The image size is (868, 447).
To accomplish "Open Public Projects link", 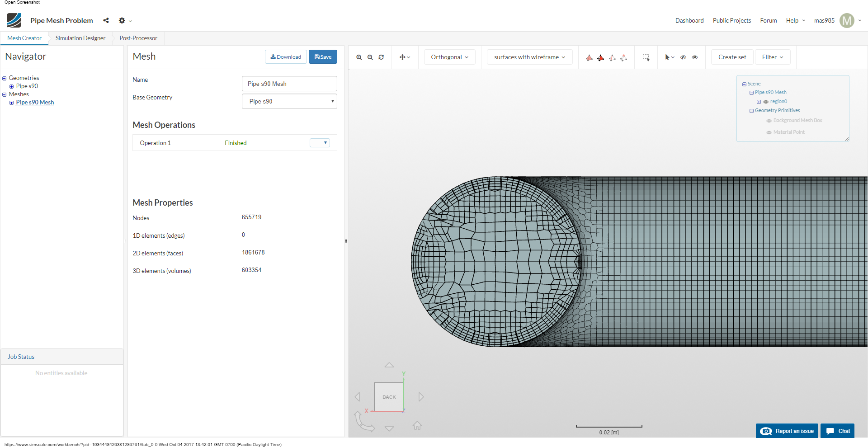I will tap(731, 20).
